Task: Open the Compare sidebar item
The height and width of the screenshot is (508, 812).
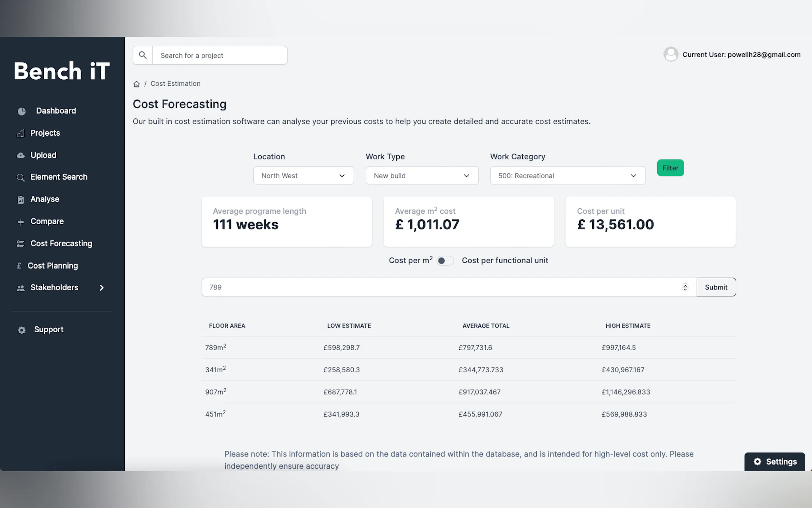Action: click(47, 221)
